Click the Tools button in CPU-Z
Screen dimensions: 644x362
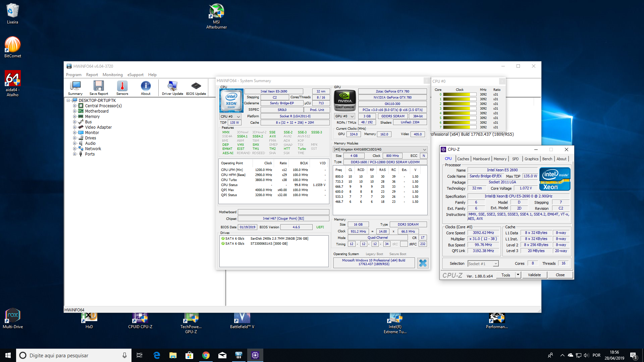[x=505, y=275]
